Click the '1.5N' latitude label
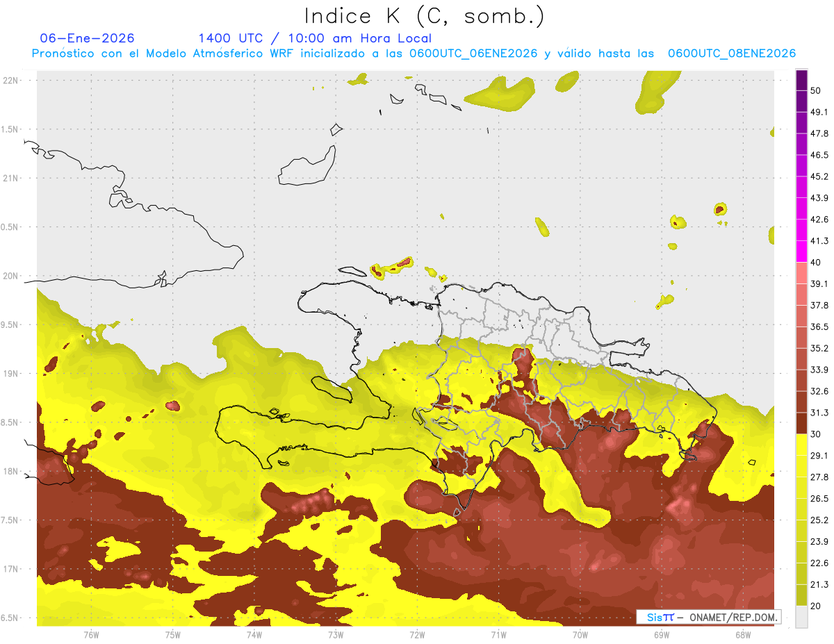The image size is (834, 644). (x=10, y=129)
